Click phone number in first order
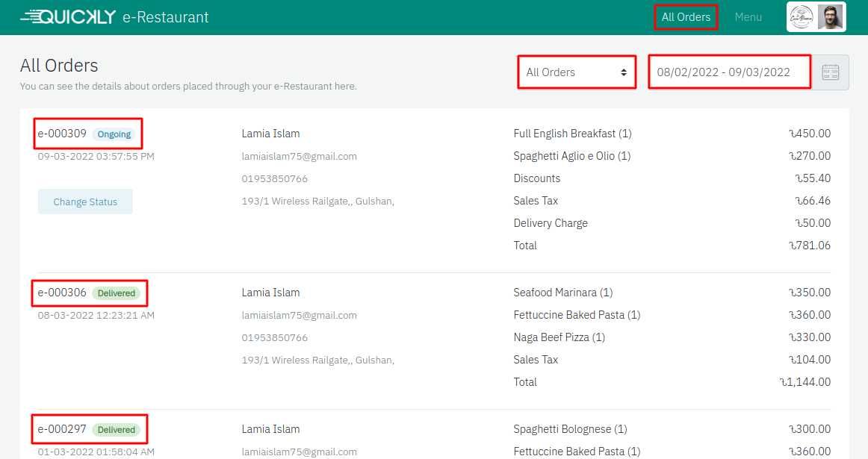This screenshot has height=459, width=868. click(274, 179)
